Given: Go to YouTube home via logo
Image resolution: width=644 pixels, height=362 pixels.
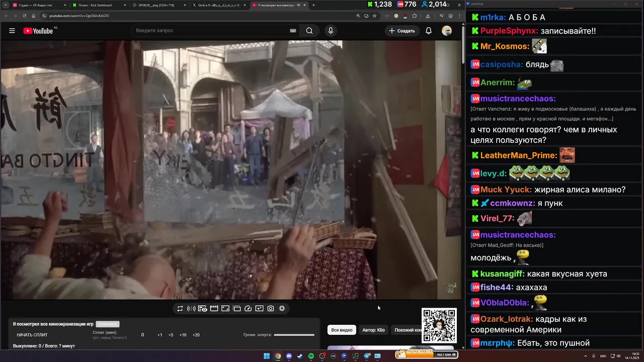Looking at the screenshot, I should point(38,31).
